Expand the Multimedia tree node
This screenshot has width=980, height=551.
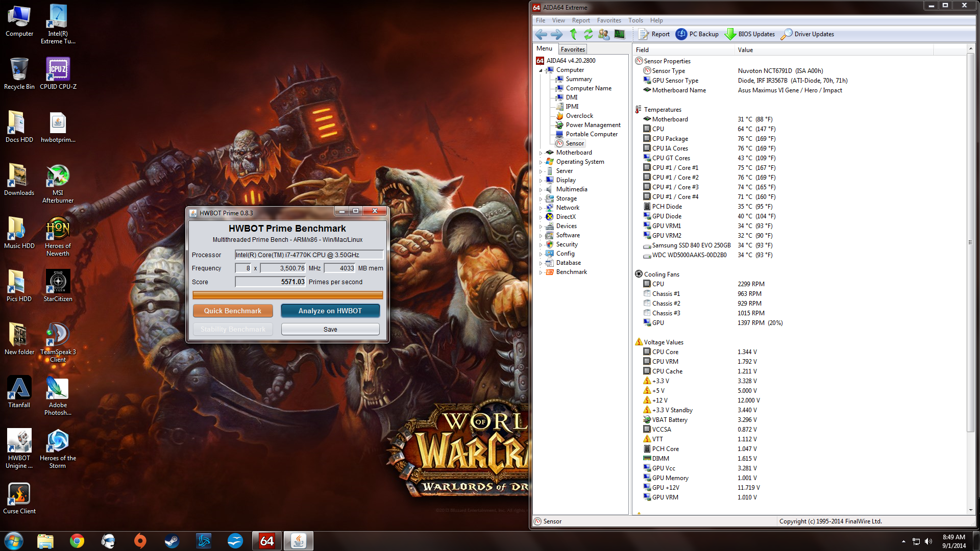click(541, 189)
